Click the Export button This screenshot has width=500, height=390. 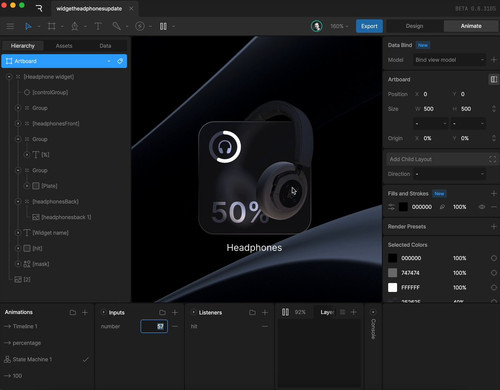(x=369, y=26)
